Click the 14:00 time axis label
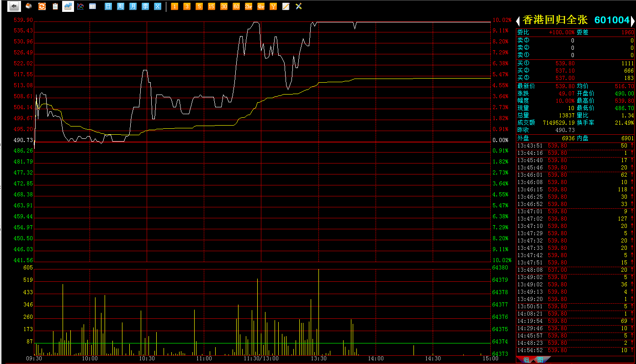This screenshot has height=364, width=636. point(376,359)
